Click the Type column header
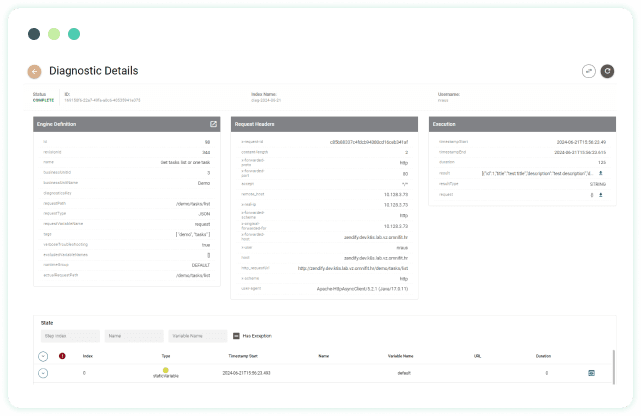The width and height of the screenshot is (641, 416). pyautogui.click(x=166, y=355)
